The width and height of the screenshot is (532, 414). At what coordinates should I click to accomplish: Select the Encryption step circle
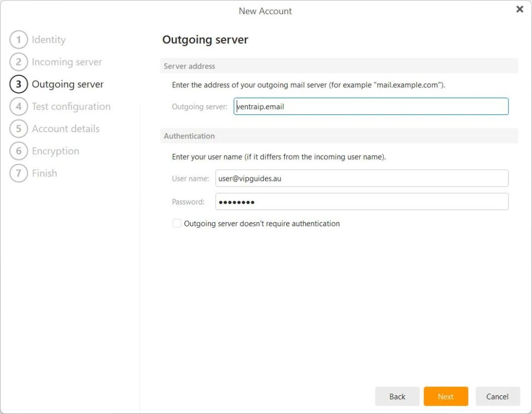click(19, 151)
